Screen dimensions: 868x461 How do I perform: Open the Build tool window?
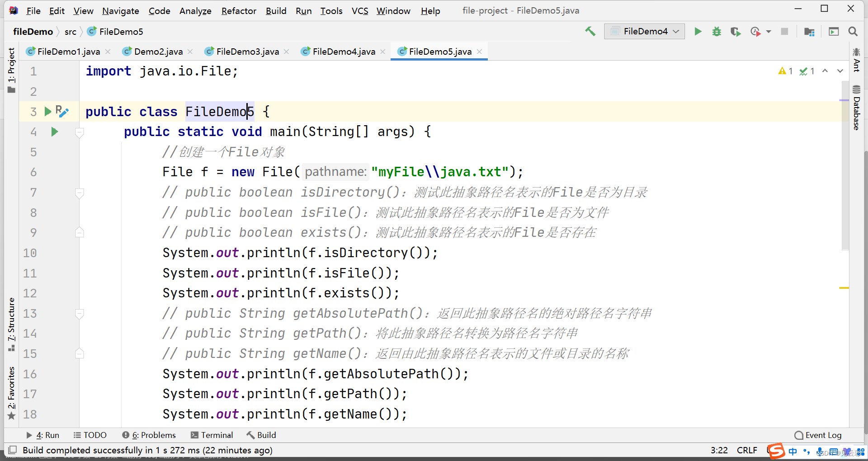261,435
